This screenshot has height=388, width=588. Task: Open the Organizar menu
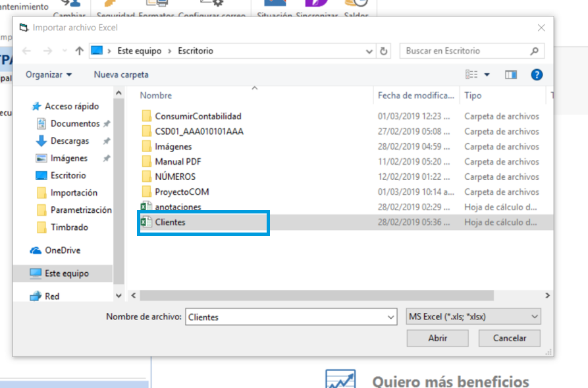pos(48,74)
